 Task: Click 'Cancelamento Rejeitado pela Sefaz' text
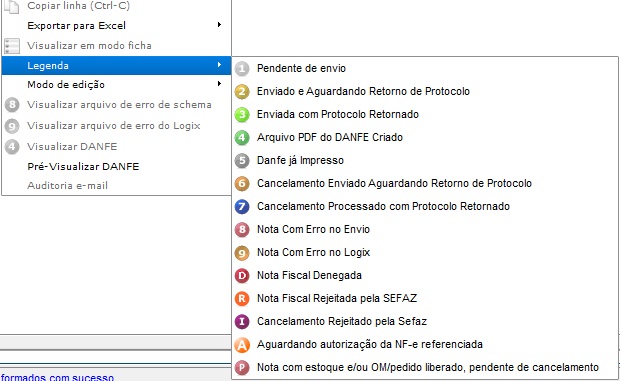(x=342, y=321)
